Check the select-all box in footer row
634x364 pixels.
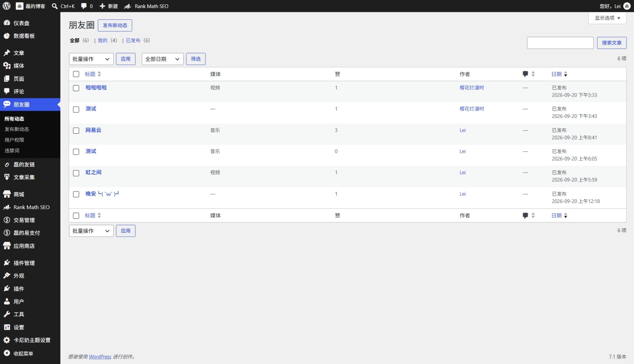(76, 216)
